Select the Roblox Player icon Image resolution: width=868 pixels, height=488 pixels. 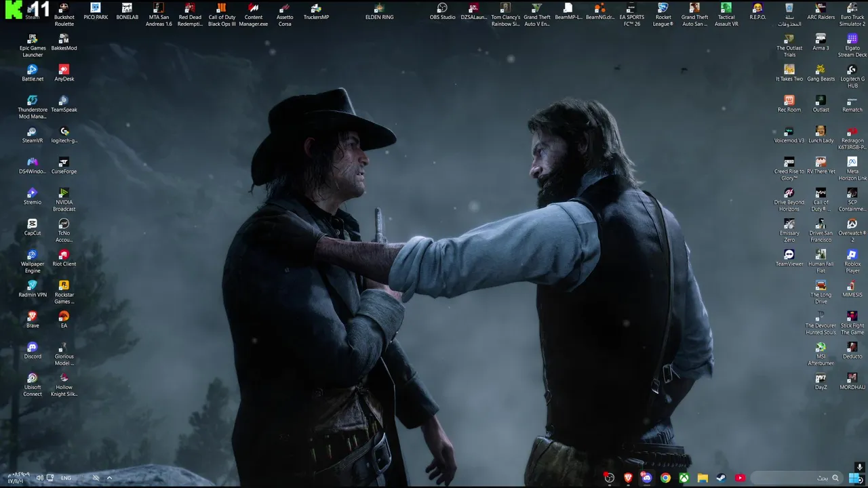click(x=852, y=260)
